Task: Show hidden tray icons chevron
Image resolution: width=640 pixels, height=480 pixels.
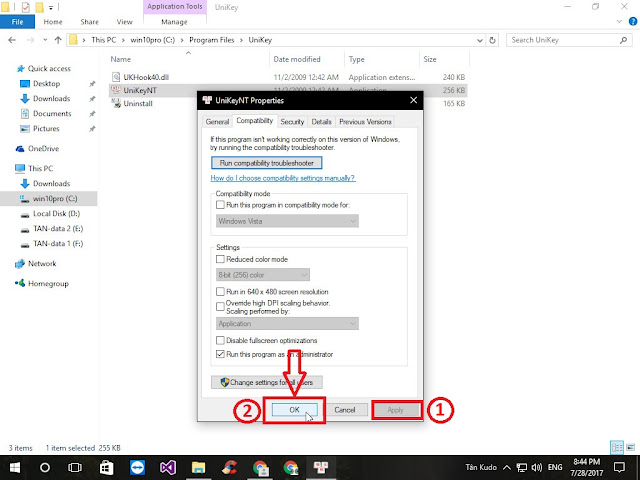Action: click(507, 467)
